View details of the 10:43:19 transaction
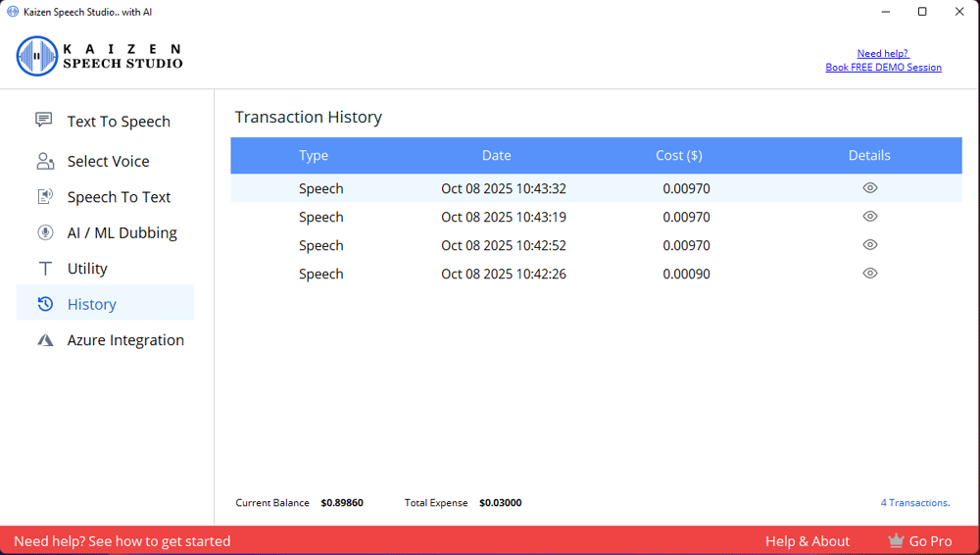The width and height of the screenshot is (980, 555). point(869,217)
